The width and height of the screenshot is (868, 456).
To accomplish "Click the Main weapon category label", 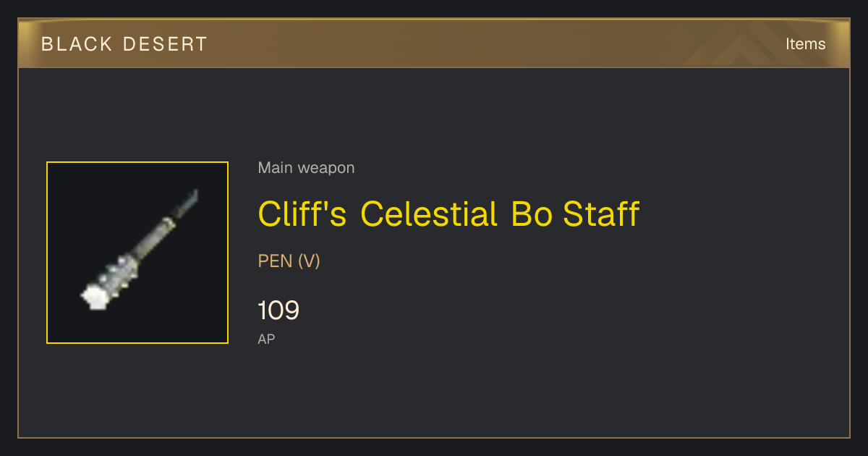I will [306, 168].
